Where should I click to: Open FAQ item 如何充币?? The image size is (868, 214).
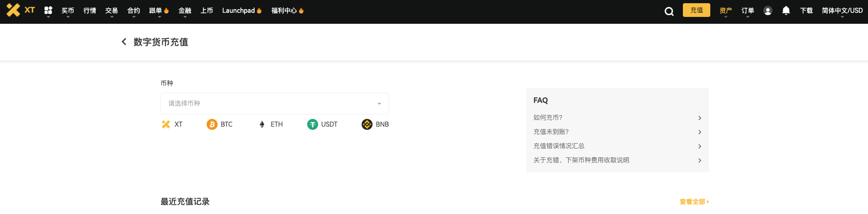(x=617, y=118)
